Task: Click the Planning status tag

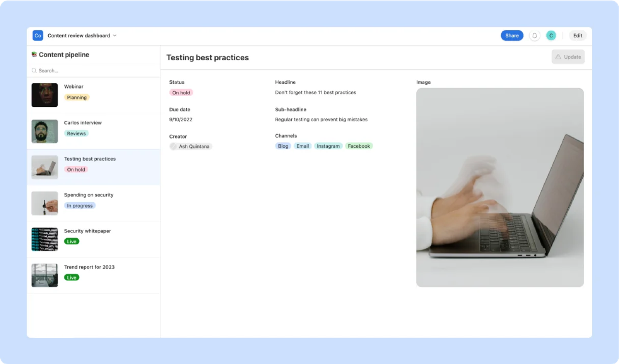Action: [77, 97]
